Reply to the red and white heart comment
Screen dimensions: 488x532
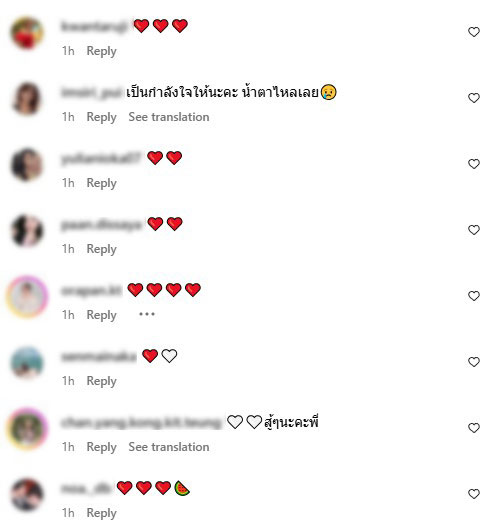(101, 381)
